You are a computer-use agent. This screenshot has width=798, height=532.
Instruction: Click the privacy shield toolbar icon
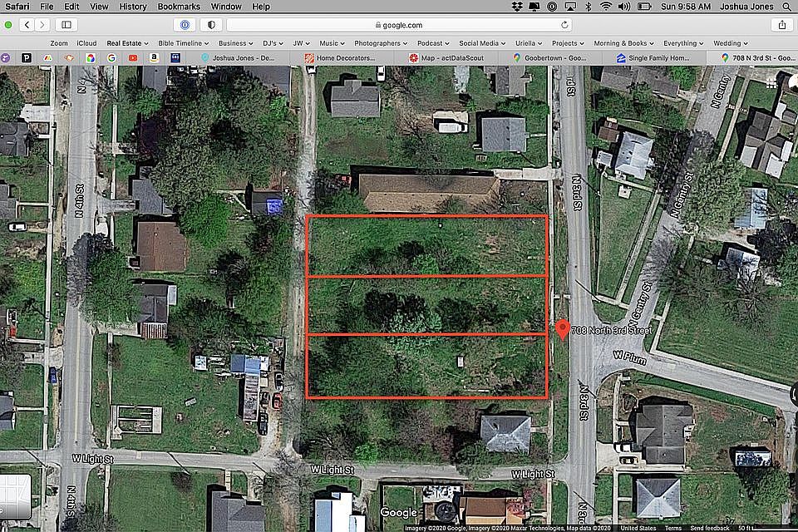click(211, 24)
